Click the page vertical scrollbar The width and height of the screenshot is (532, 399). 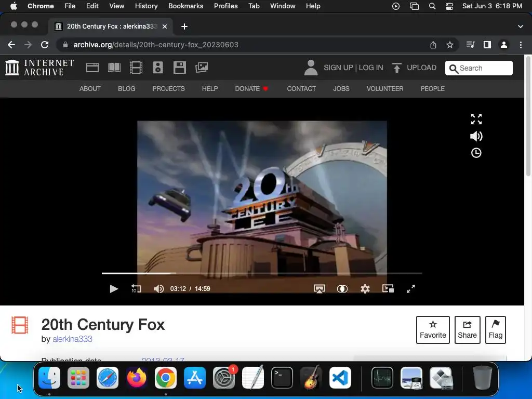tap(528, 117)
